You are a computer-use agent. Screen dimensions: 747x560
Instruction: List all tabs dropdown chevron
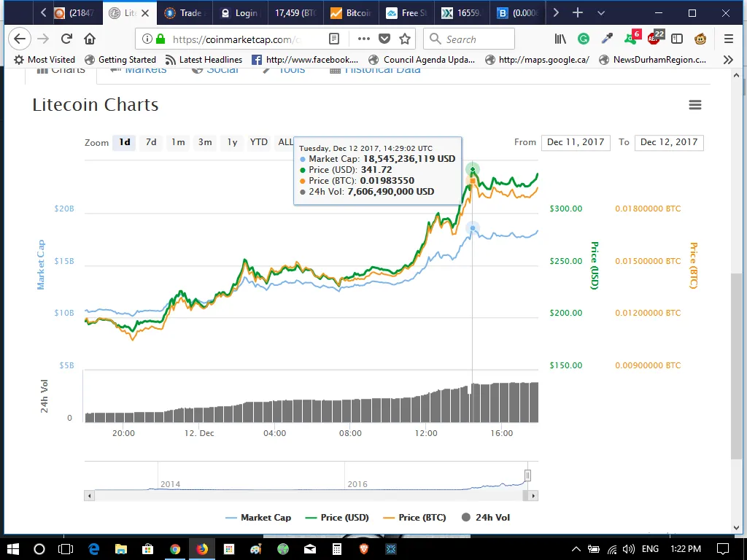coord(601,13)
